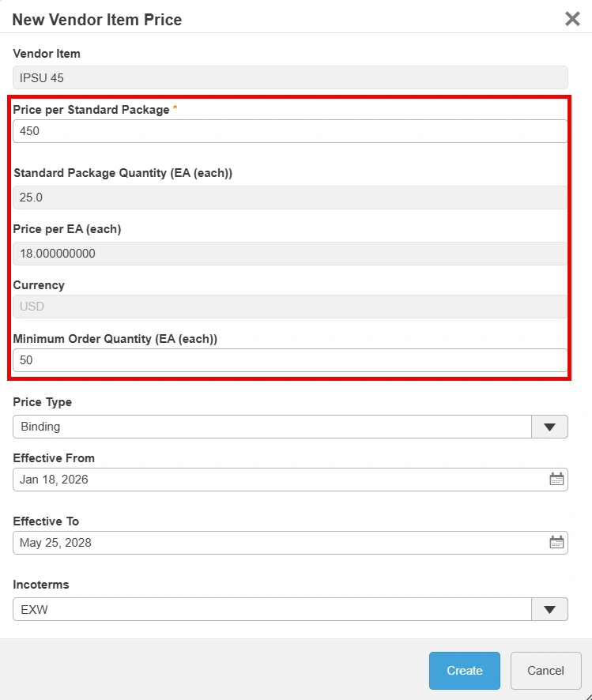Expand the Incoterms dropdown arrow
This screenshot has width=592, height=700.
tap(549, 609)
